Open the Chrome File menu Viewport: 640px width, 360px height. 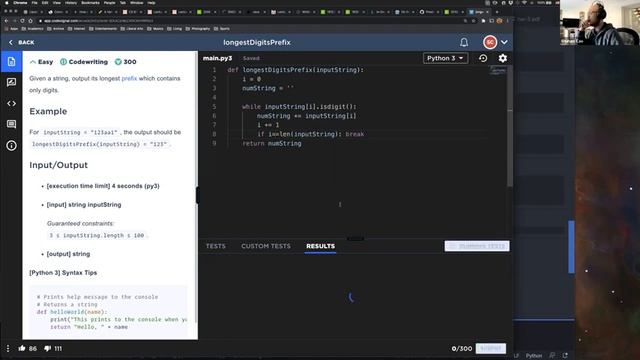tap(35, 2)
